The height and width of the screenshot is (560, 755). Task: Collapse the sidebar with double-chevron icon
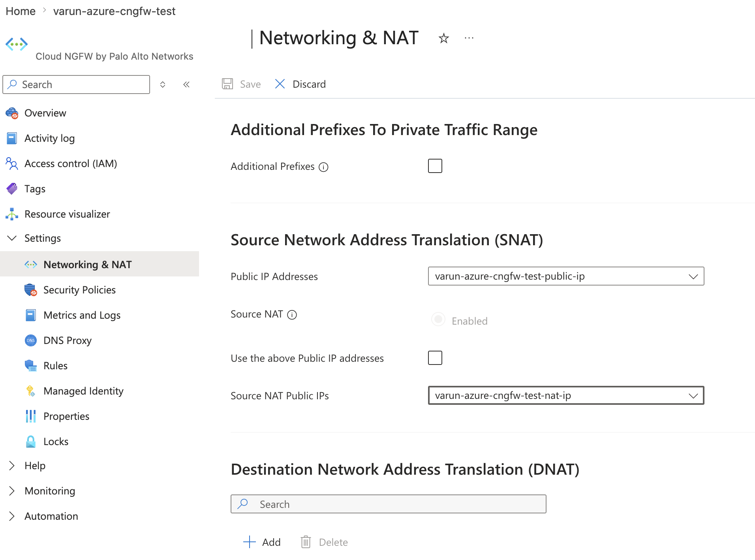click(x=186, y=85)
